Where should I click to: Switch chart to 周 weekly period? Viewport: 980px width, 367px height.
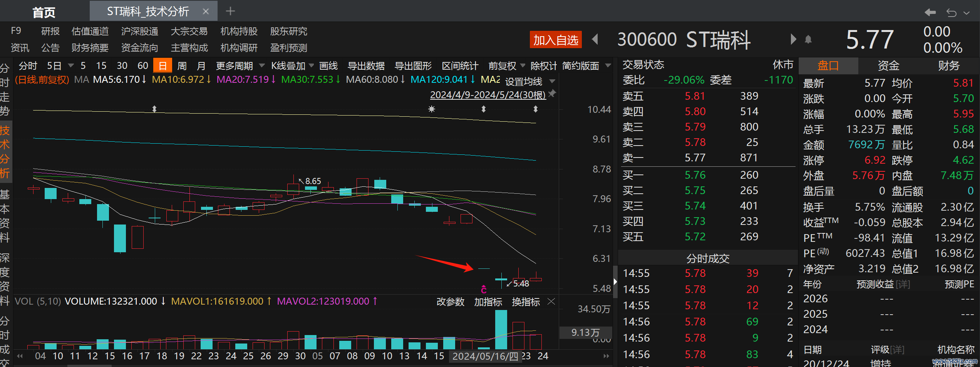(x=182, y=66)
